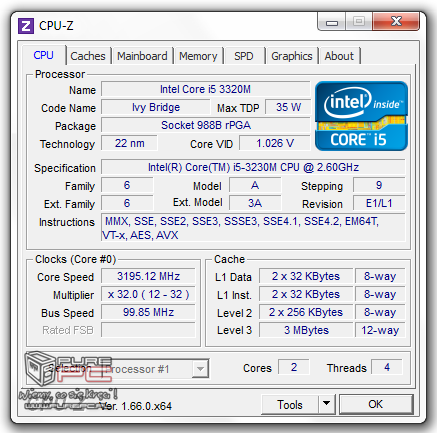Click the Level 3 size 3 MBytes
Viewport: 437px width, 433px height.
click(x=306, y=330)
